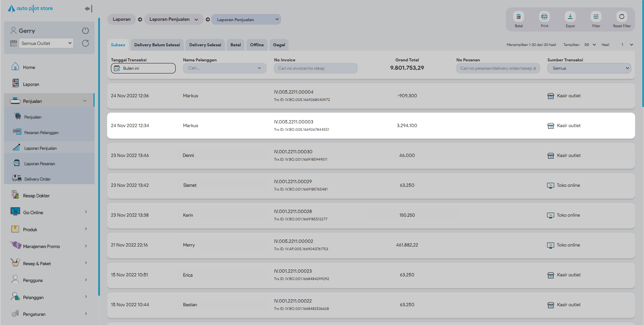The width and height of the screenshot is (644, 325).
Task: Open Delivery Order from the sidebar
Action: click(x=37, y=179)
